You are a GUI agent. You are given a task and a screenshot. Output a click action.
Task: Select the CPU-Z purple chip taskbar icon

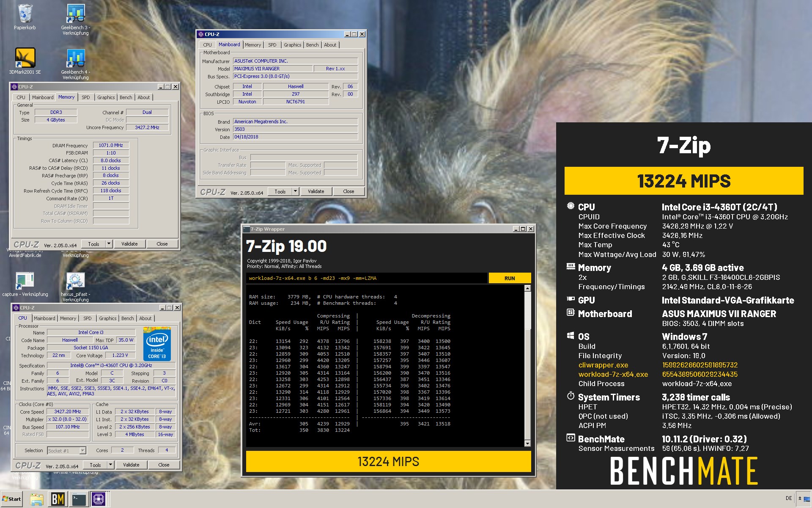[99, 500]
